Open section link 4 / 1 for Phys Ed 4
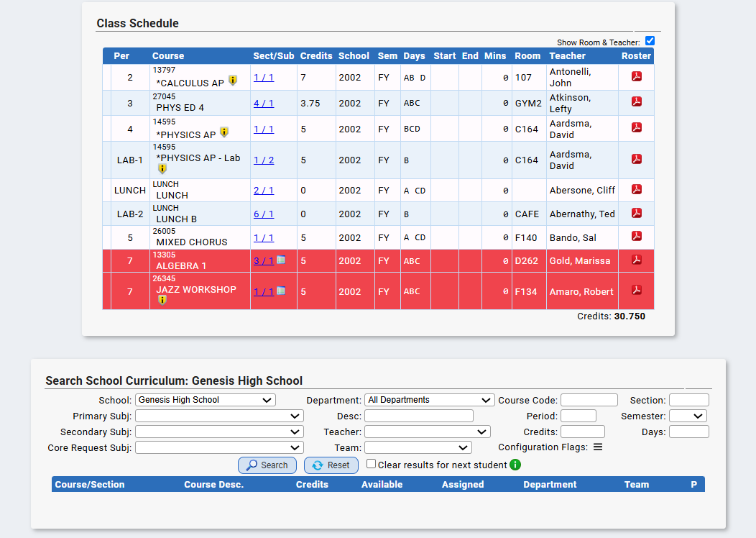Viewport: 756px width, 538px height. click(264, 104)
